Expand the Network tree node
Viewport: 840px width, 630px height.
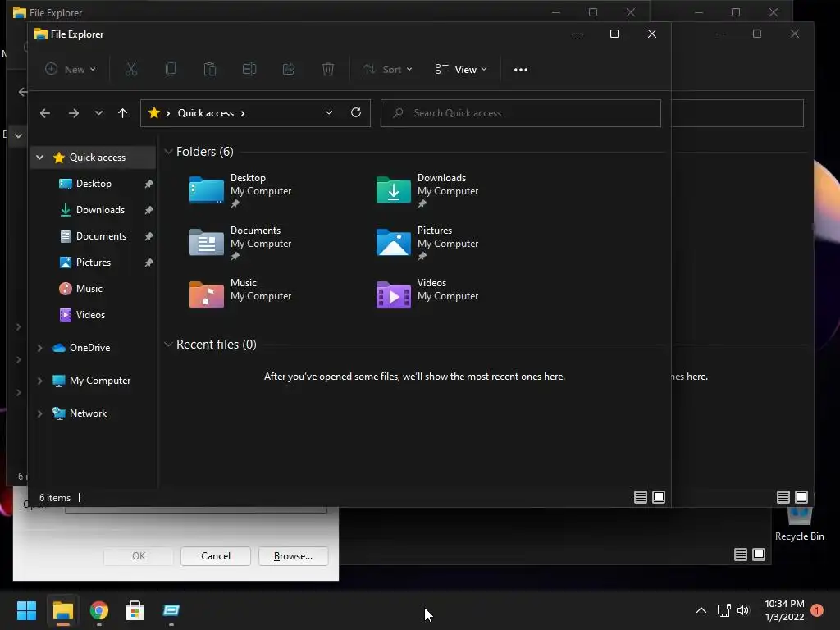tap(39, 413)
